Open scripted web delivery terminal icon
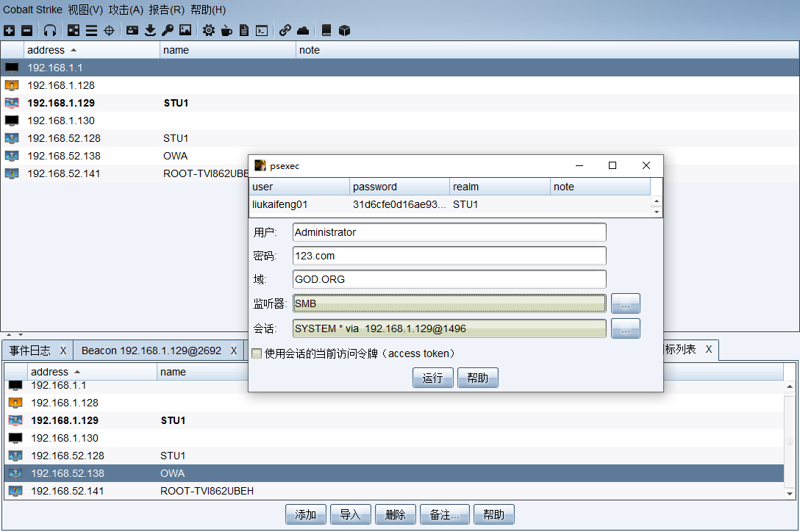800x532 pixels. click(x=262, y=31)
